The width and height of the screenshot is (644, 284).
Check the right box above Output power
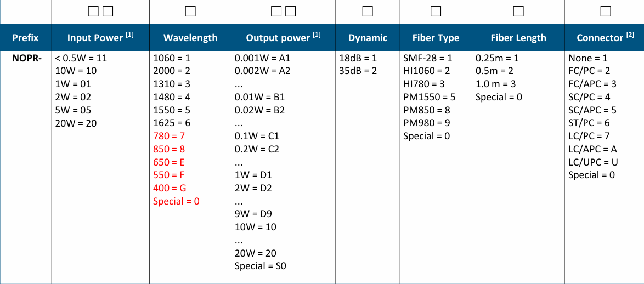tap(290, 11)
